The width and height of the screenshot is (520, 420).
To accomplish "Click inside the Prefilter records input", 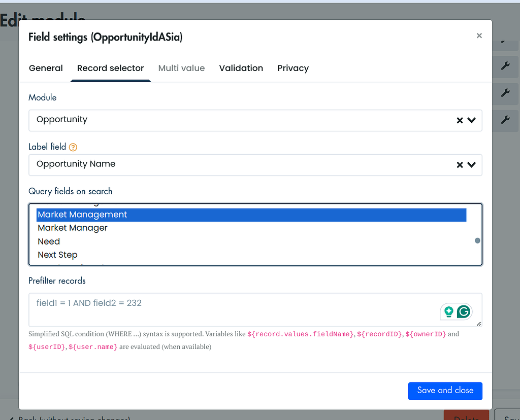I will tap(203, 309).
